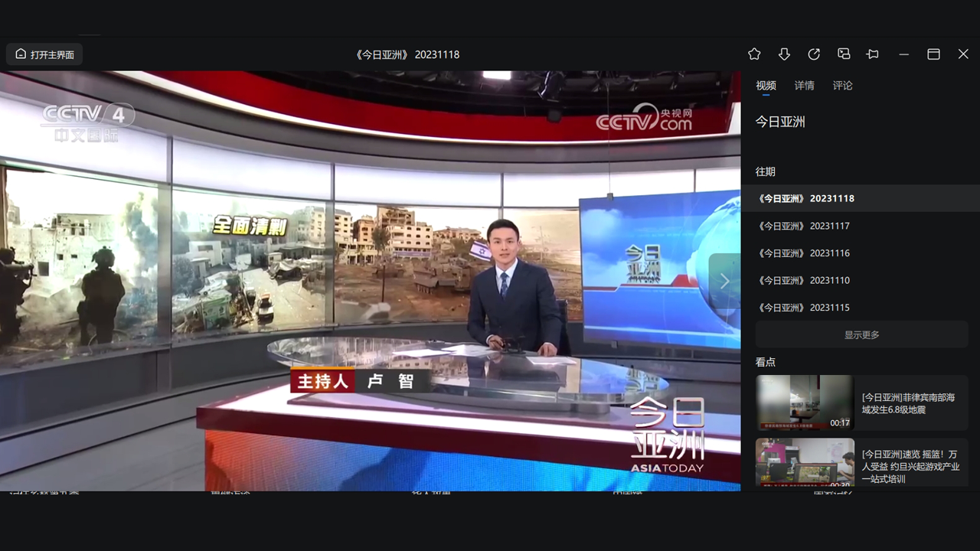Switch to the 详情 tab
The height and width of the screenshot is (551, 980).
[x=804, y=86]
